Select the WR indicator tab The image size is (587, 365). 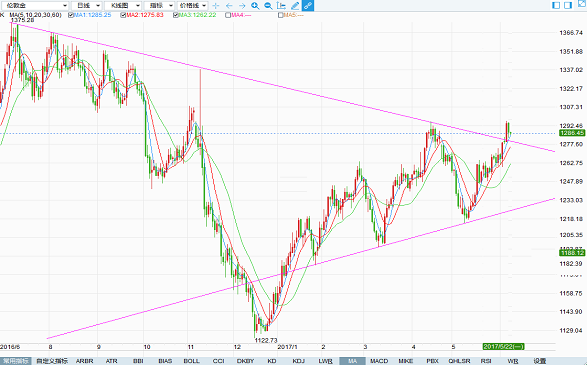point(513,361)
